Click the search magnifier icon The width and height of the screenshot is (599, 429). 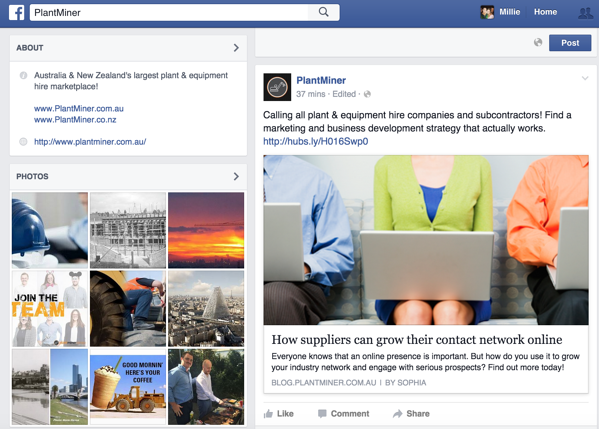323,12
